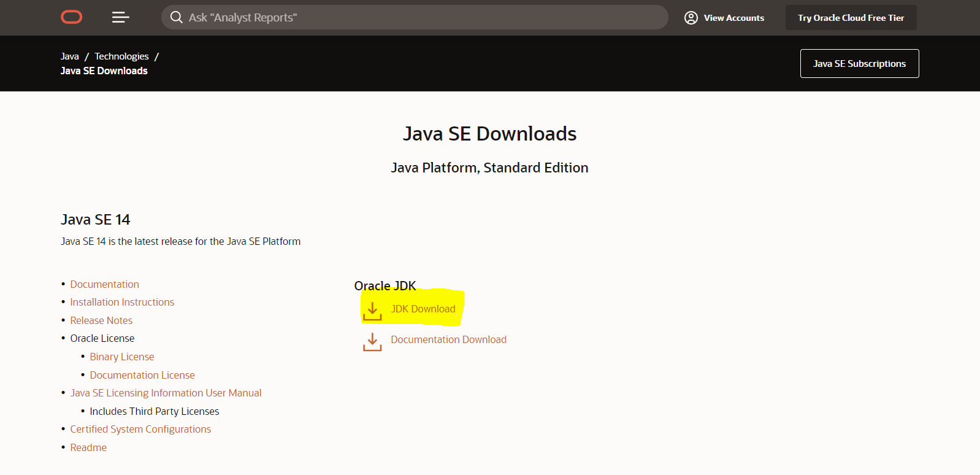Open Installation Instructions link
Screen dimensions: 980x475
click(x=122, y=302)
